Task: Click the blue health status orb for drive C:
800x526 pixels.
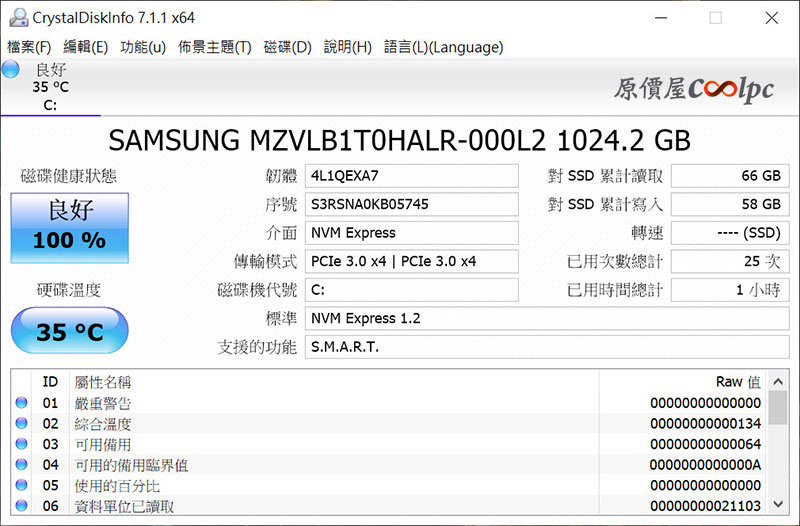Action: point(10,69)
